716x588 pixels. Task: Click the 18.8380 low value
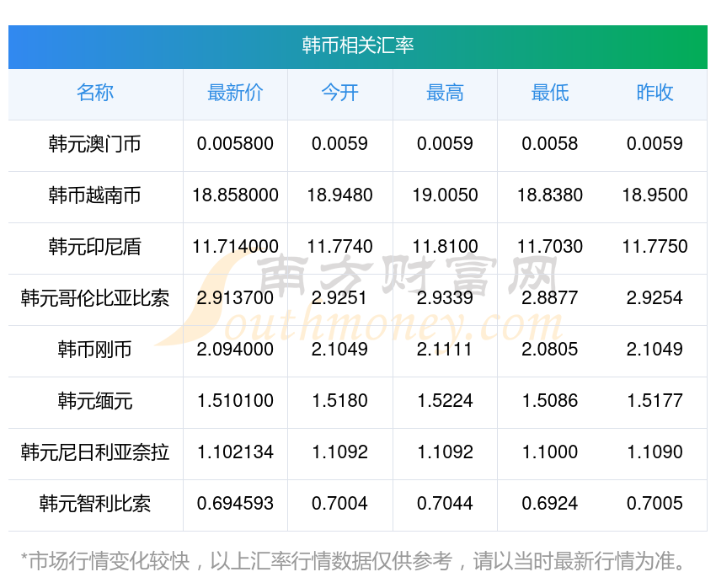tap(550, 195)
